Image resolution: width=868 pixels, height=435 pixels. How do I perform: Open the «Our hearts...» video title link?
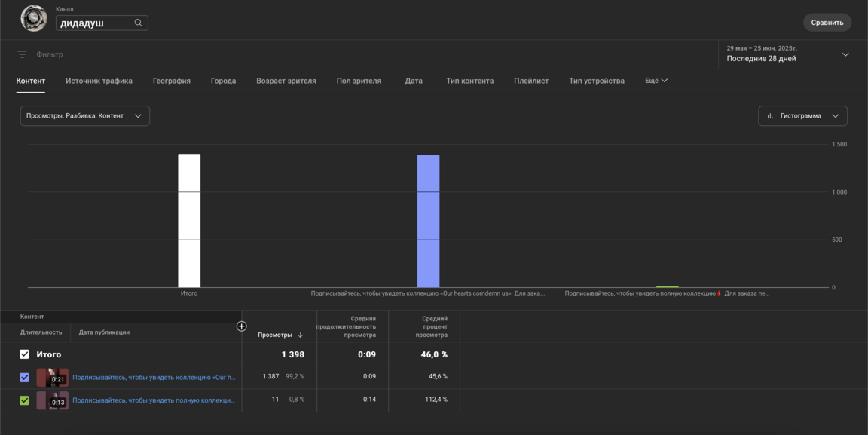click(x=154, y=377)
